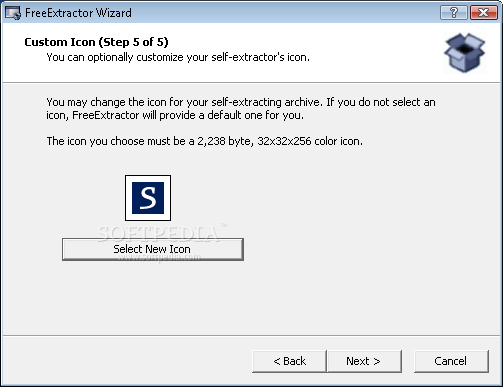
Task: Cancel the FreeExtractor wizard
Action: click(451, 361)
